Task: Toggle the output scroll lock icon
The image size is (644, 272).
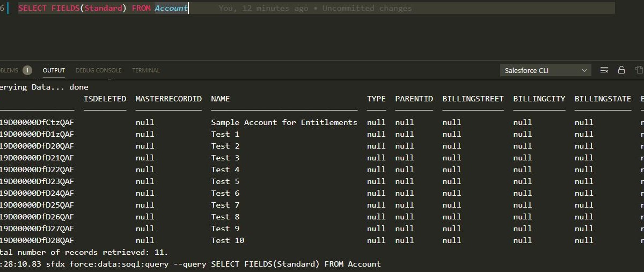Action: point(621,70)
